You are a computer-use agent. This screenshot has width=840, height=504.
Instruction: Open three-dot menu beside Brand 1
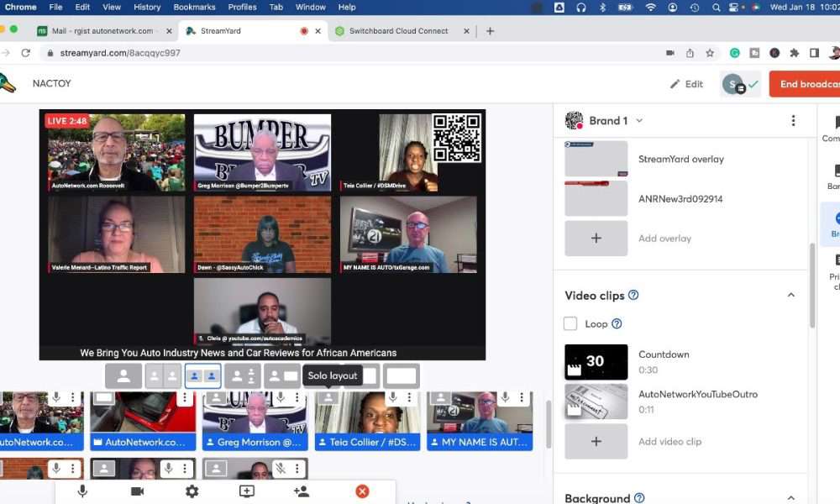point(794,120)
